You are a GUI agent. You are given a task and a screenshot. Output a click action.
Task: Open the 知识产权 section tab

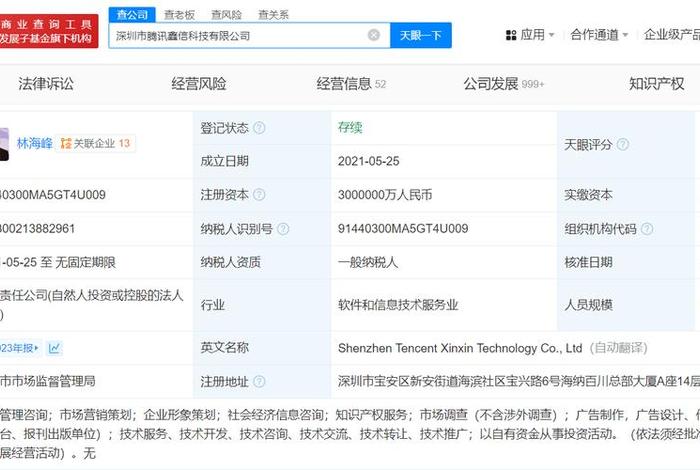click(x=656, y=83)
